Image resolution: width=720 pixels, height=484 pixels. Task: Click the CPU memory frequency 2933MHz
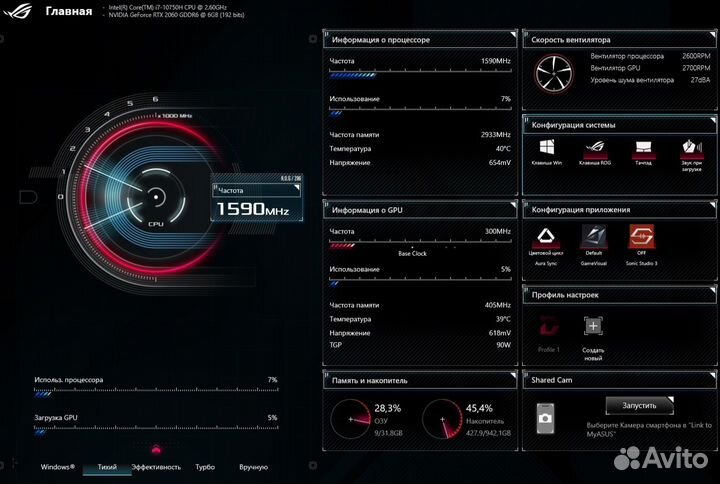tap(495, 135)
